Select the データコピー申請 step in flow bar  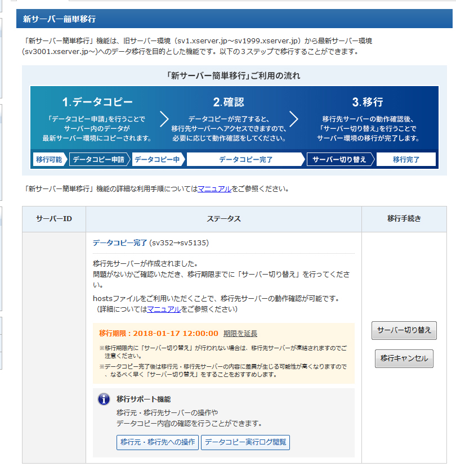(x=99, y=159)
